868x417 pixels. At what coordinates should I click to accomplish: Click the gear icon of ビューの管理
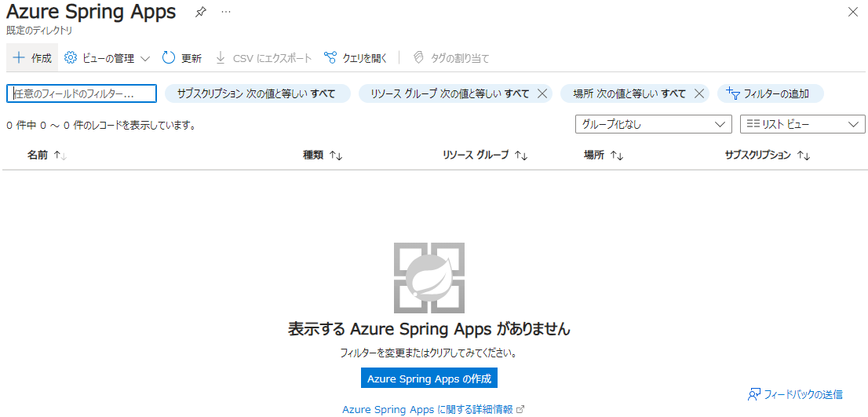point(71,57)
